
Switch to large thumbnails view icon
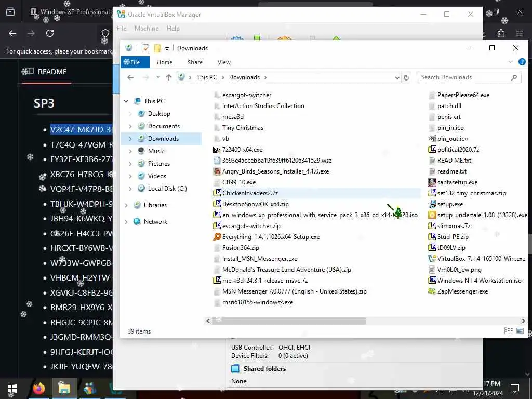(520, 331)
